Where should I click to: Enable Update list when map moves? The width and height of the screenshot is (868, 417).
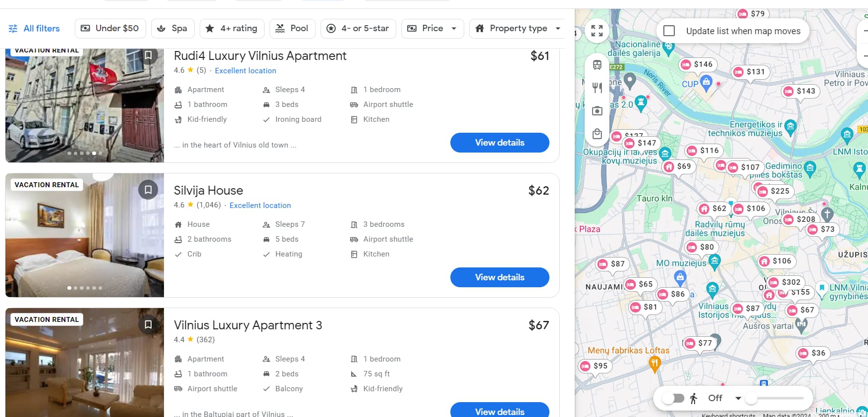pyautogui.click(x=669, y=31)
